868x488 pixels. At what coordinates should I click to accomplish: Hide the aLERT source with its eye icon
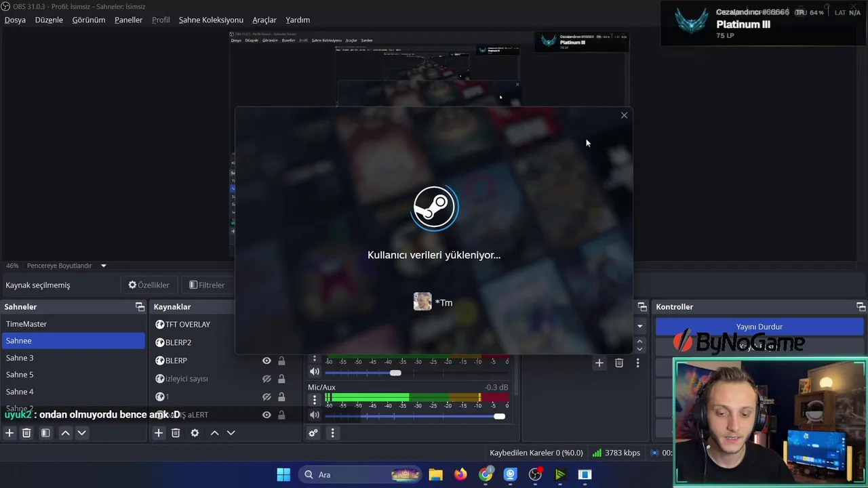pos(267,415)
